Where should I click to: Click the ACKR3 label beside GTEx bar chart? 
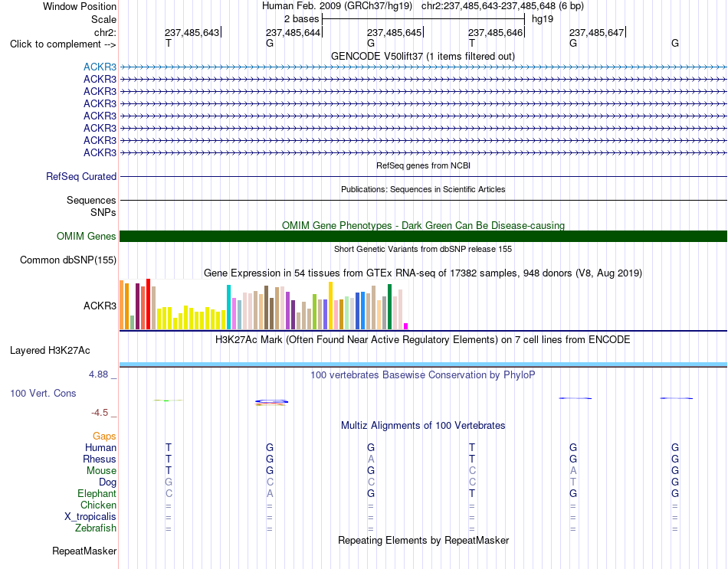100,306
